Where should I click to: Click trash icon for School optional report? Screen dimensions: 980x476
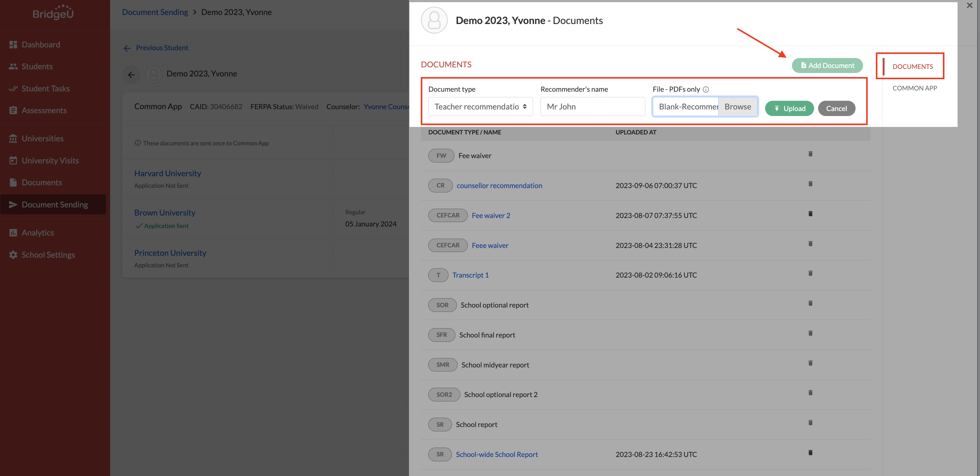[810, 303]
